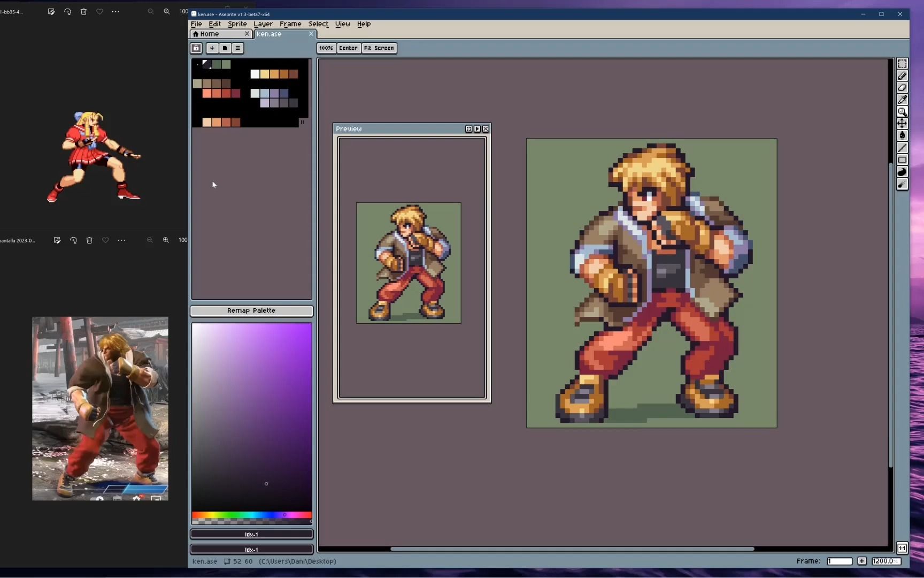Open the Edit menu
Viewport: 924px width, 578px height.
point(215,24)
